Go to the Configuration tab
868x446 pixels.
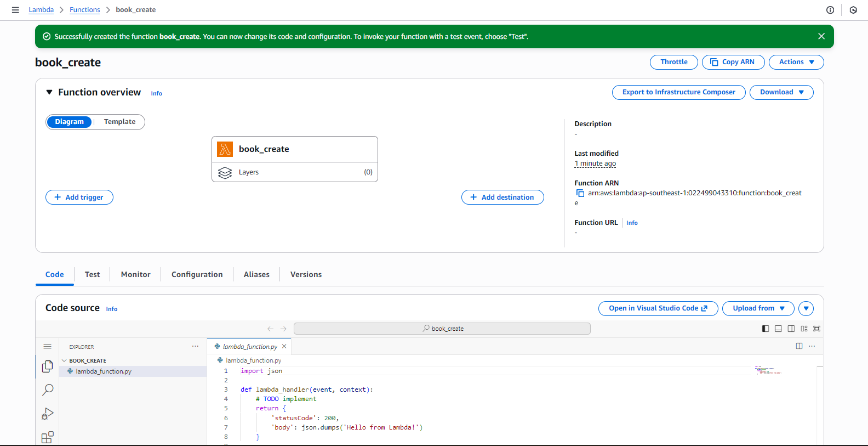tap(197, 274)
